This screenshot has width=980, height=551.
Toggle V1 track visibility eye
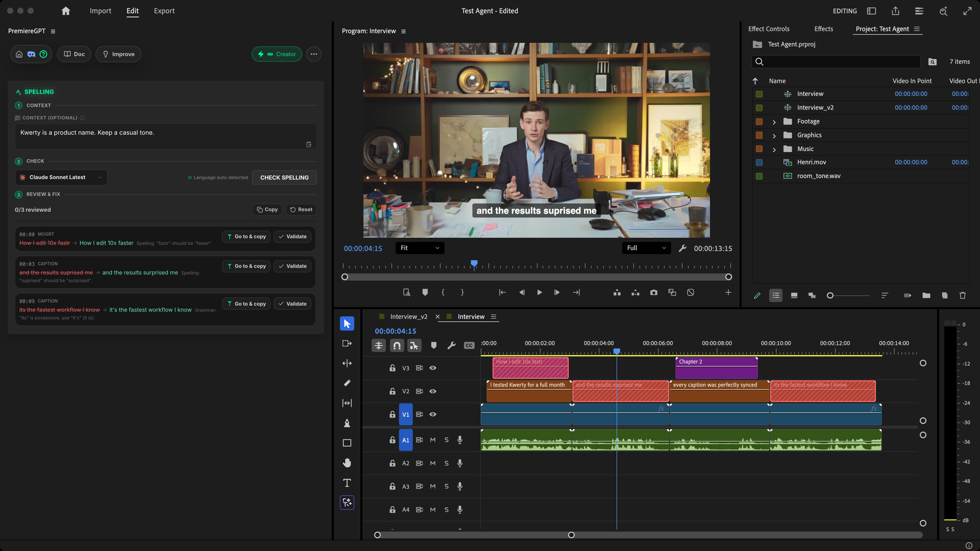[433, 414]
